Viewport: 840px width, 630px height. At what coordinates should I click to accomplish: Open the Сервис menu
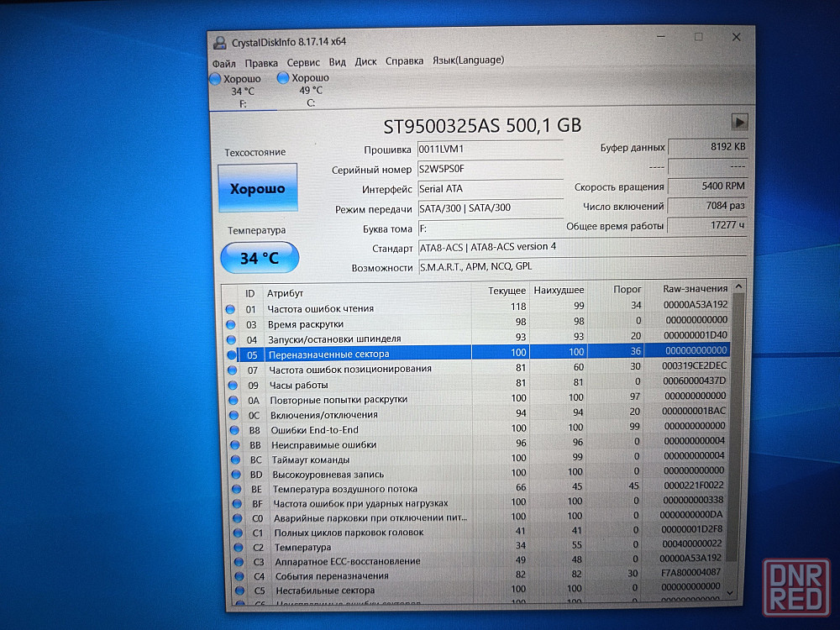(x=303, y=62)
